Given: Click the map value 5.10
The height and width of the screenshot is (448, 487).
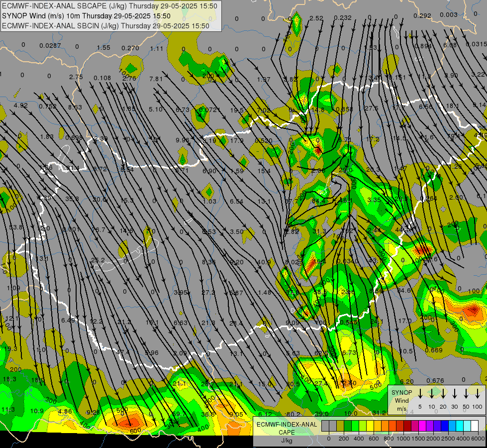Looking at the screenshot, I should pyautogui.click(x=156, y=109).
